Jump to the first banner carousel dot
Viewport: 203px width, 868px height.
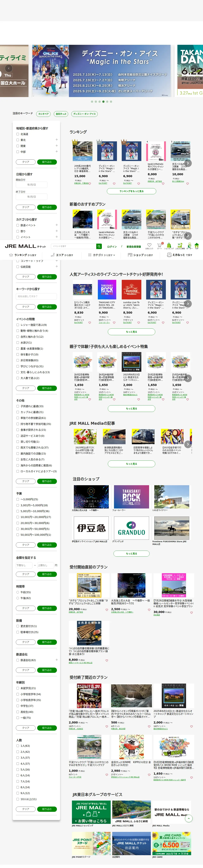coord(92,101)
